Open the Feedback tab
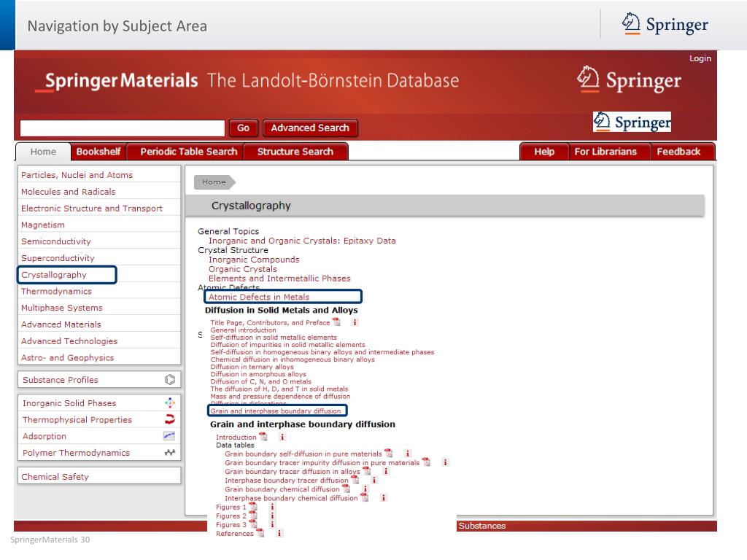Viewport: 747px width, 560px height. [x=678, y=152]
